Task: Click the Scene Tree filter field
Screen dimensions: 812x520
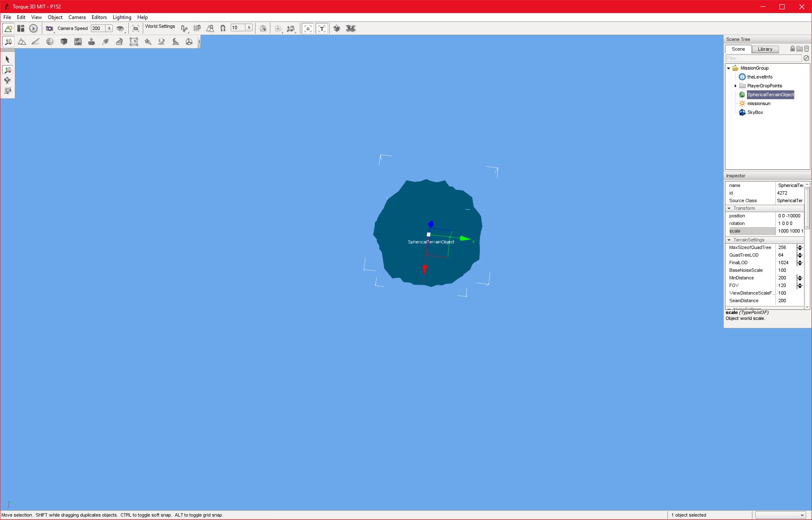Action: pyautogui.click(x=763, y=58)
